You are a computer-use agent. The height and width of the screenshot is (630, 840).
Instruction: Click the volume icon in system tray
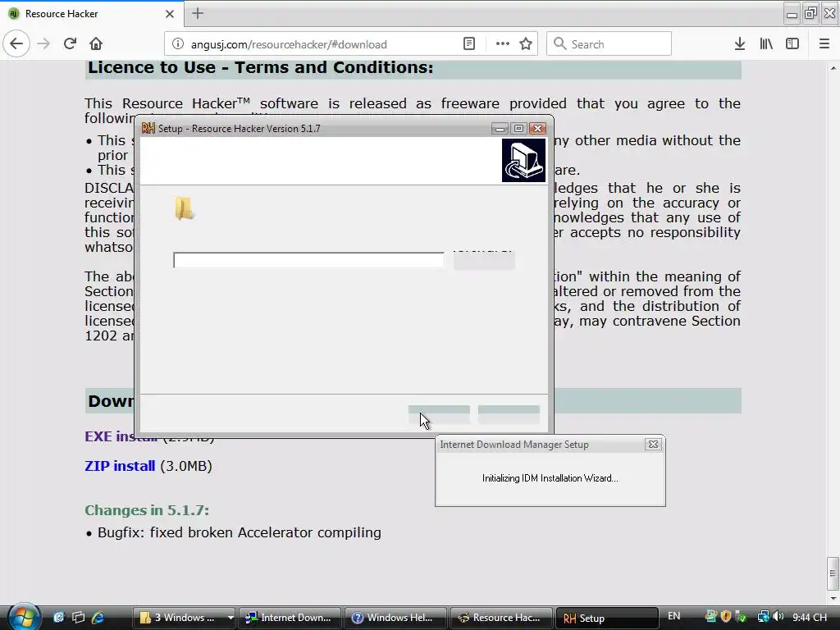(778, 617)
